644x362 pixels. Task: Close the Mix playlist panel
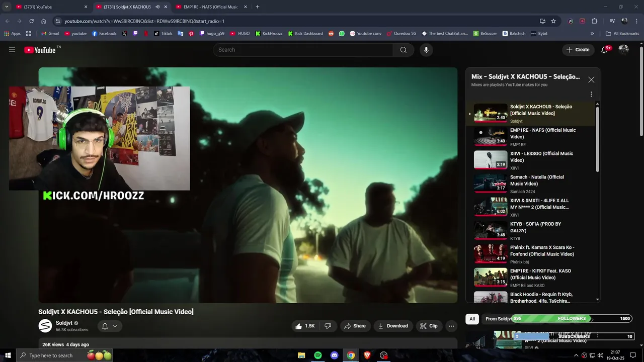[591, 80]
